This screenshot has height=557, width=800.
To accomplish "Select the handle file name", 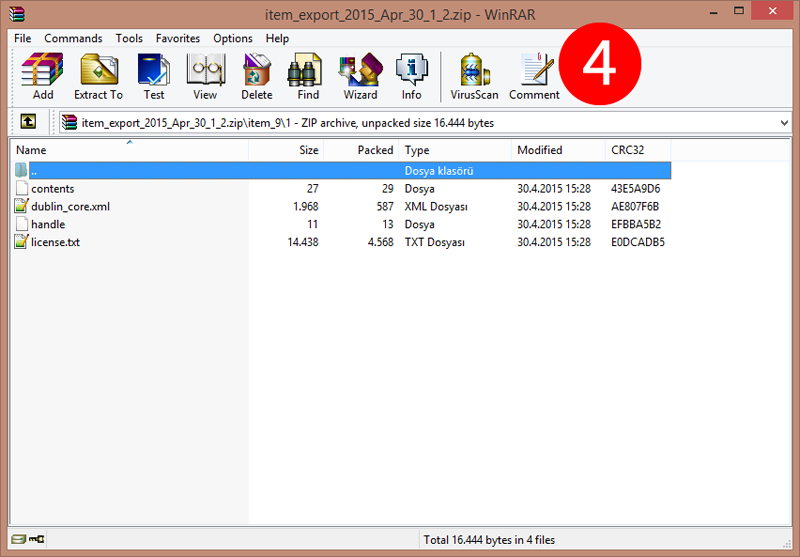I will [x=48, y=224].
